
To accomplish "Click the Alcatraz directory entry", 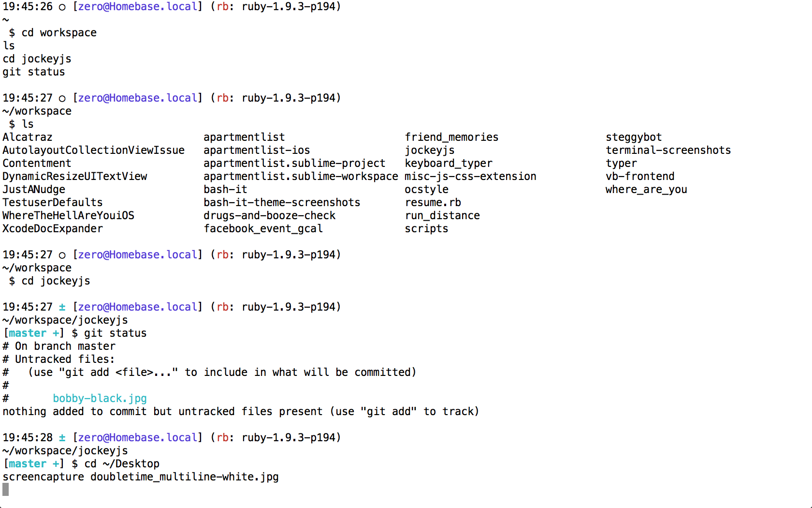I will click(x=28, y=137).
